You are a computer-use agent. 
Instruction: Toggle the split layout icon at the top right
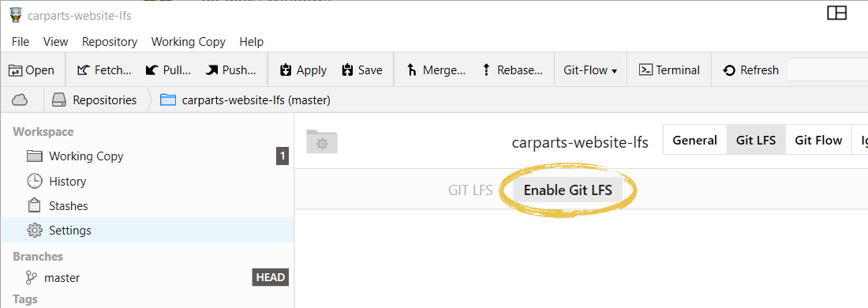pos(837,13)
